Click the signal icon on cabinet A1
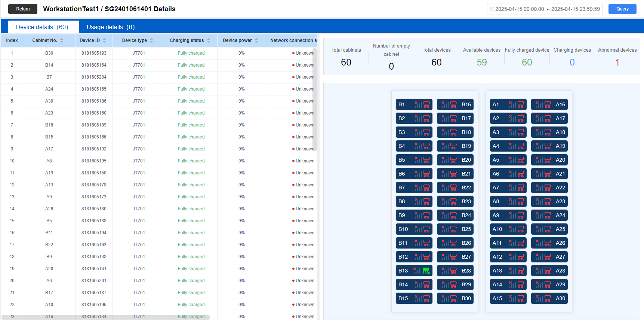This screenshot has height=320, width=644. click(x=512, y=104)
